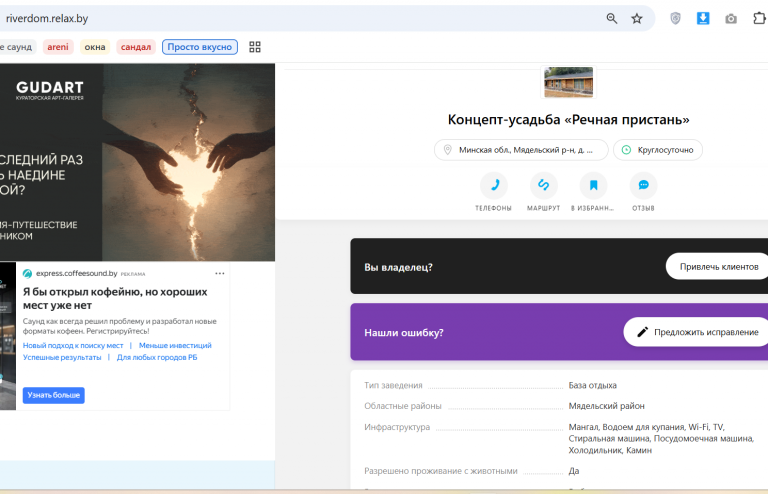Open the окна bookmark
The height and width of the screenshot is (494, 768).
pos(95,47)
